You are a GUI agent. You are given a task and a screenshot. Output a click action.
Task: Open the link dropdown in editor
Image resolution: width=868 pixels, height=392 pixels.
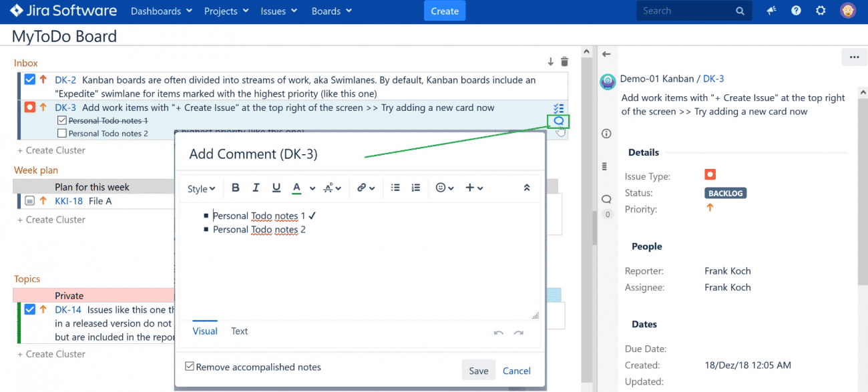366,188
